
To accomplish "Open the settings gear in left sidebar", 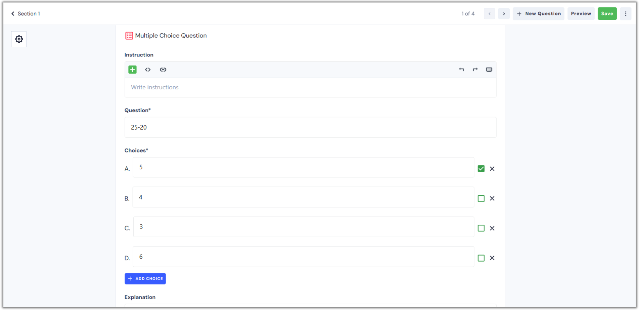I will tap(19, 39).
